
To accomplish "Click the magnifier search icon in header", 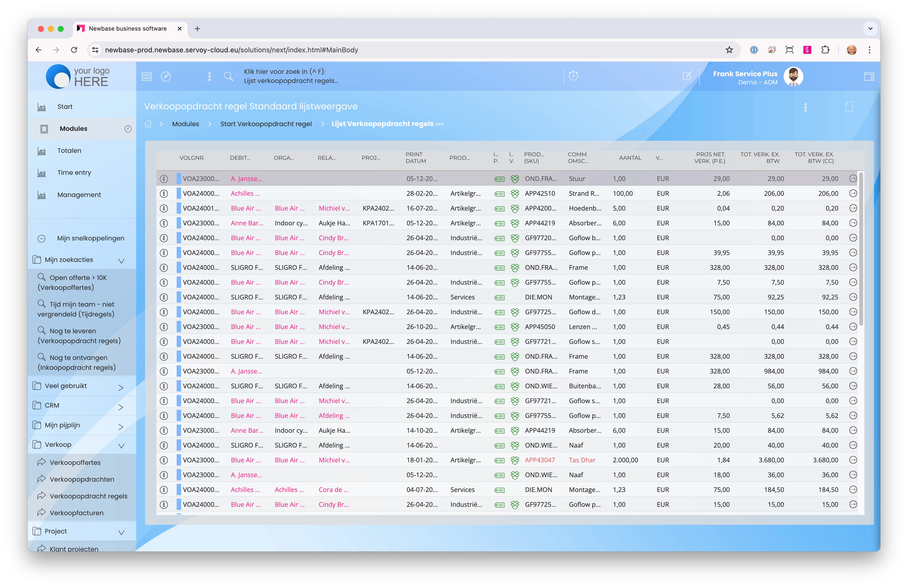I will tap(228, 76).
